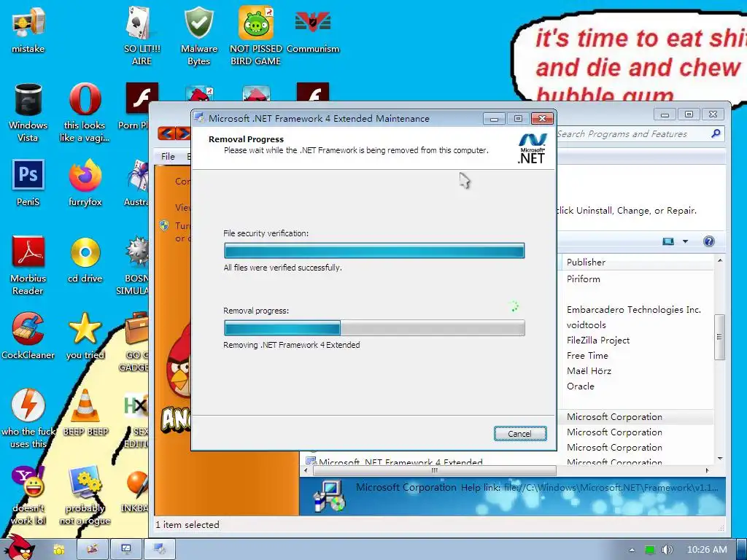Open the Malware Bytes desktop shortcut
Viewport: 747px width, 560px height.
coord(198,36)
